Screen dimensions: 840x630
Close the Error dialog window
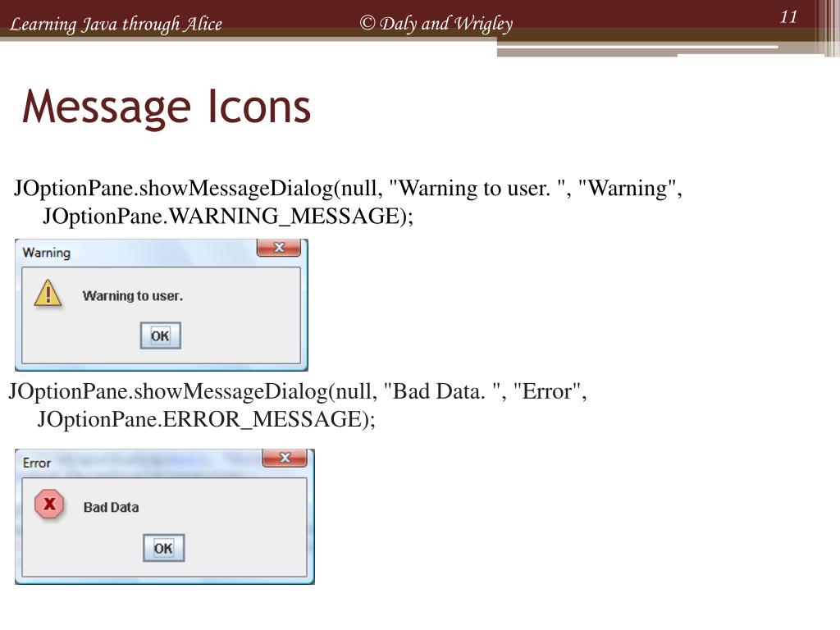coord(285,458)
